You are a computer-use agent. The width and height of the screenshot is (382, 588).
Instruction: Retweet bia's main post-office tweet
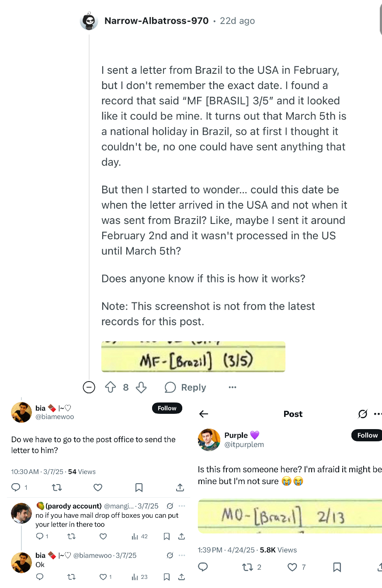pos(57,487)
